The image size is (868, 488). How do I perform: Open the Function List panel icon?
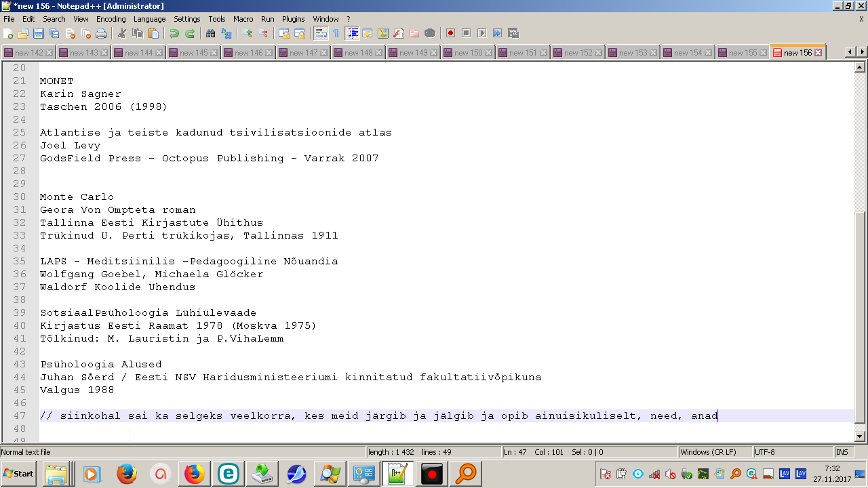pos(399,33)
